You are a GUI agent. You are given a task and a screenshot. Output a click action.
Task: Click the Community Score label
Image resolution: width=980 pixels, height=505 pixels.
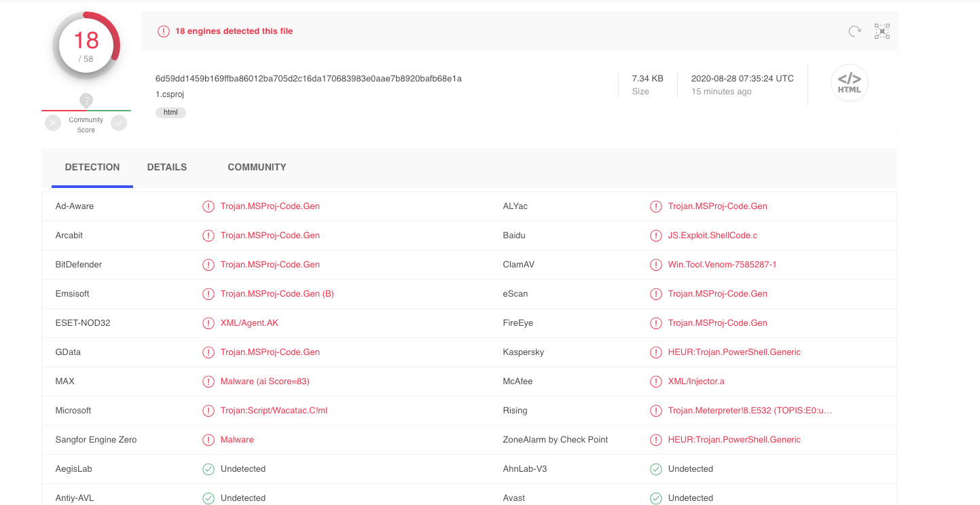[x=86, y=125]
